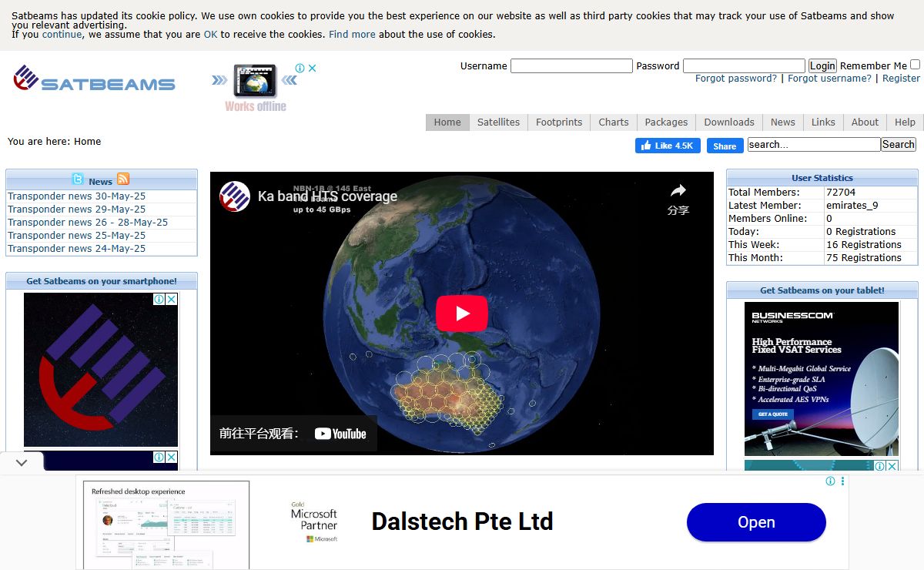
Task: Click the video title 'Ka band HTS coverage'
Action: point(327,196)
